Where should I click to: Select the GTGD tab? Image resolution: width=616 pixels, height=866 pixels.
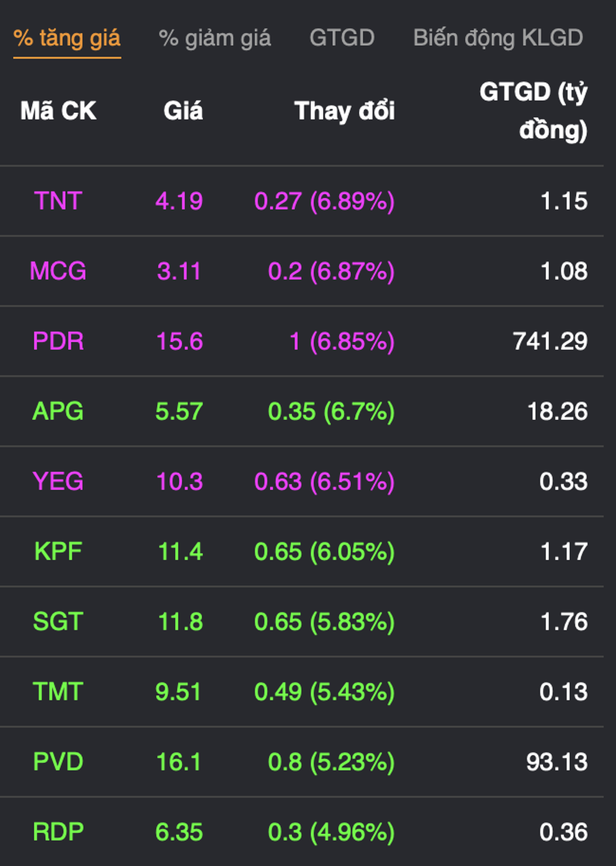point(342,38)
